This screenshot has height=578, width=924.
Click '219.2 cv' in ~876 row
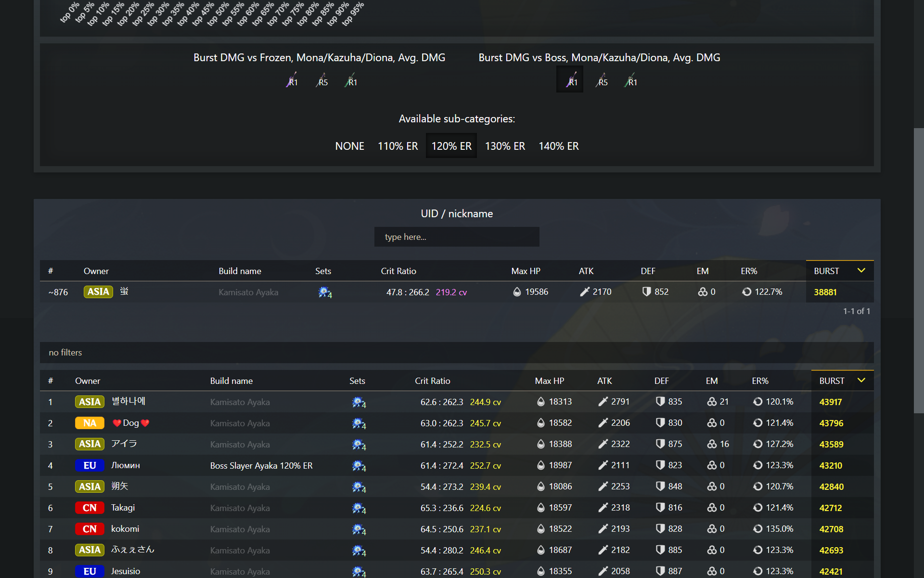pos(451,292)
